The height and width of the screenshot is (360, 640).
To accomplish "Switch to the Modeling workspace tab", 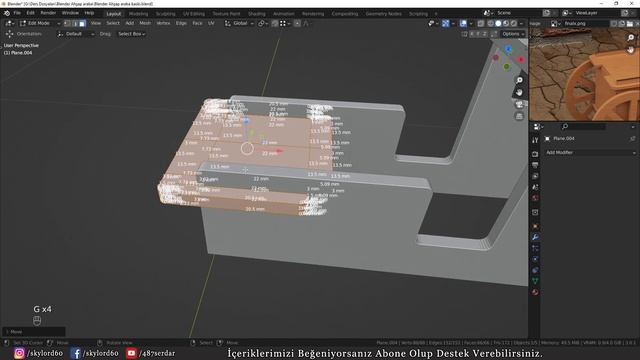I will (138, 13).
